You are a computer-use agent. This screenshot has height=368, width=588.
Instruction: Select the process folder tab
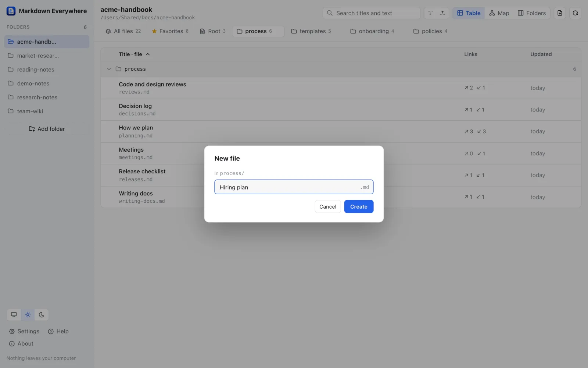pos(258,31)
